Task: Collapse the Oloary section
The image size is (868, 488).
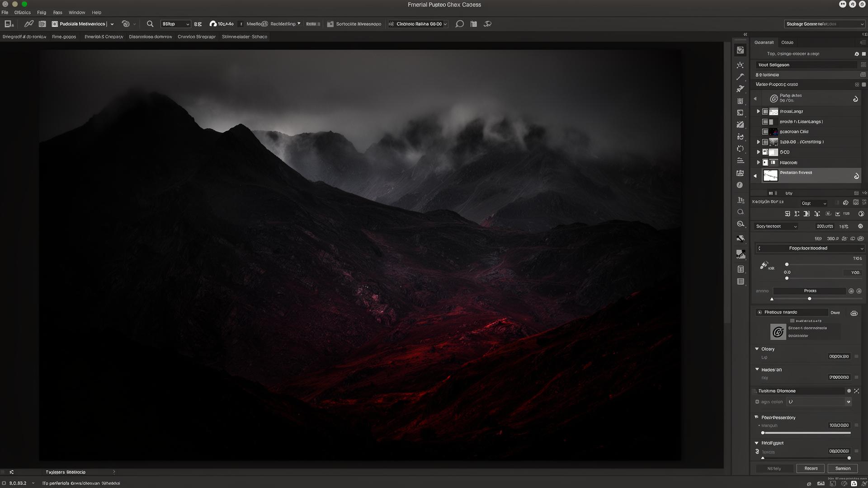Action: (x=757, y=349)
